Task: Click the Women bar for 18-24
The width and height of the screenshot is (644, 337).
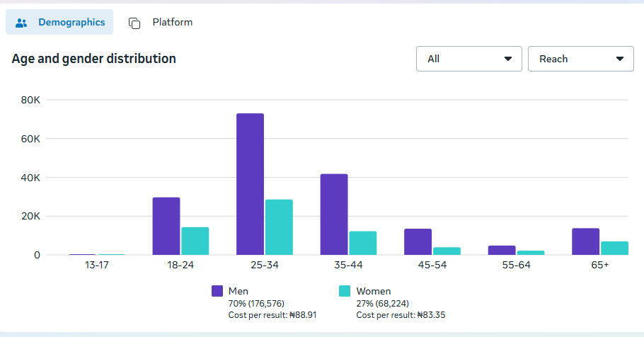Action: [x=195, y=241]
